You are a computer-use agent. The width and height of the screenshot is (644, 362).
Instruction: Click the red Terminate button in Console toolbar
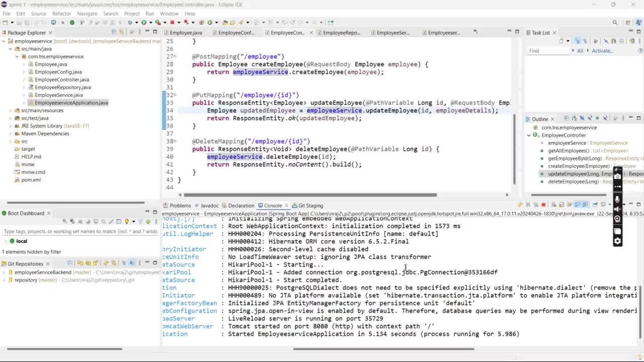tap(543, 205)
